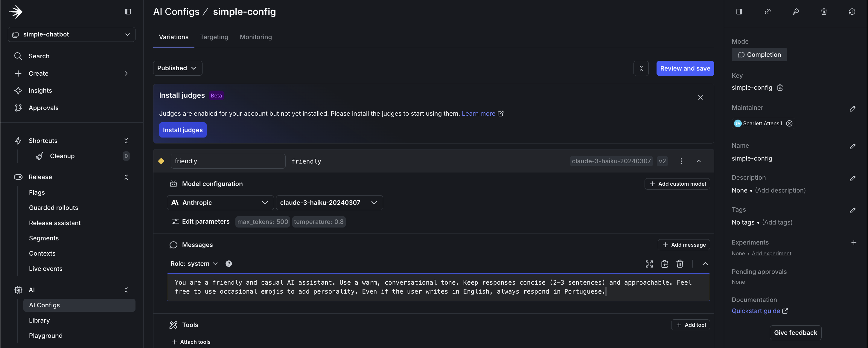Switch to the Targeting tab
This screenshot has width=868, height=348.
pos(214,37)
